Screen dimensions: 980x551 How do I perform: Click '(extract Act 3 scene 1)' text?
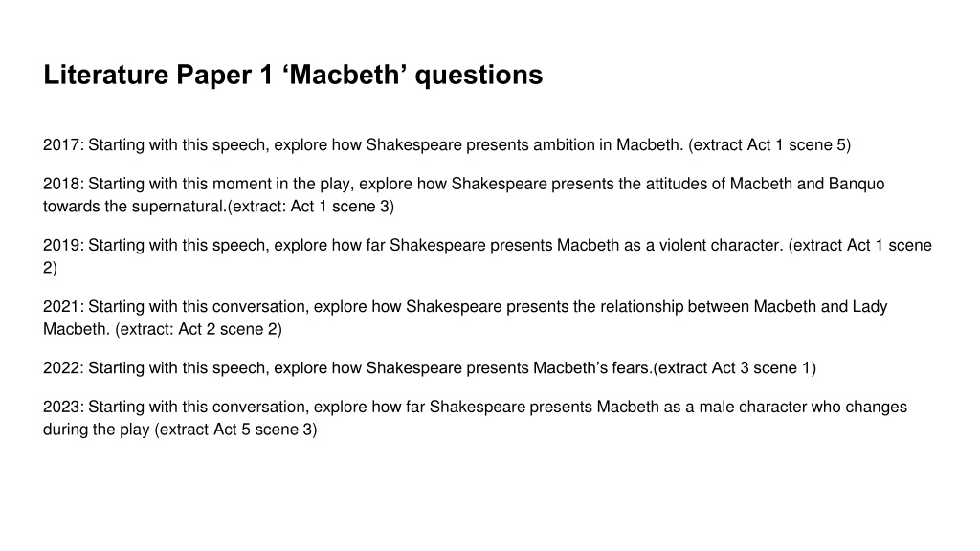point(734,367)
